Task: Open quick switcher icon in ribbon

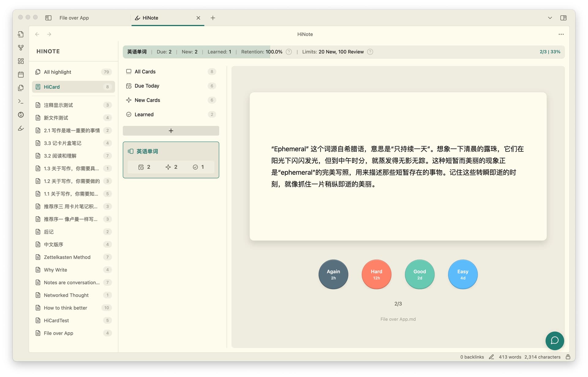Action: coord(21,34)
